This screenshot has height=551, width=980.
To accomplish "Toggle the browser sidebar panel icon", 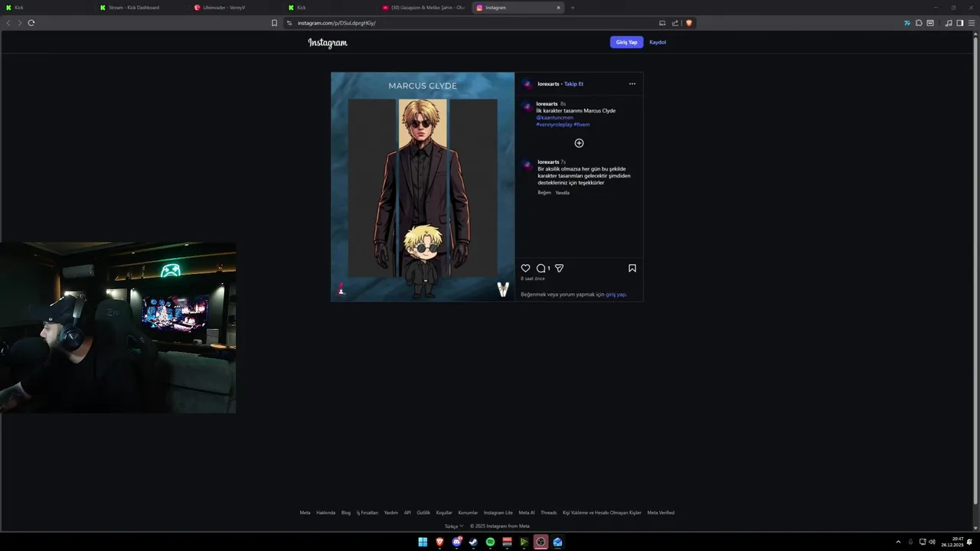I will (960, 23).
